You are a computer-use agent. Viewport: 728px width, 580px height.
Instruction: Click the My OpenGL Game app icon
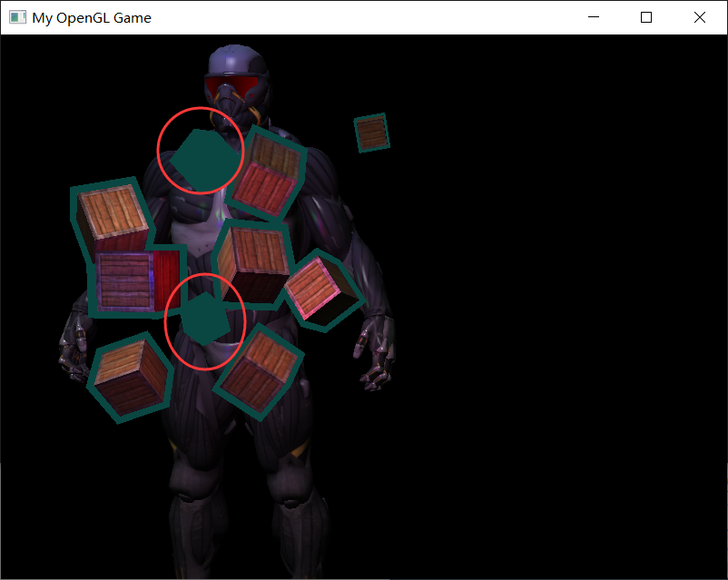point(15,16)
